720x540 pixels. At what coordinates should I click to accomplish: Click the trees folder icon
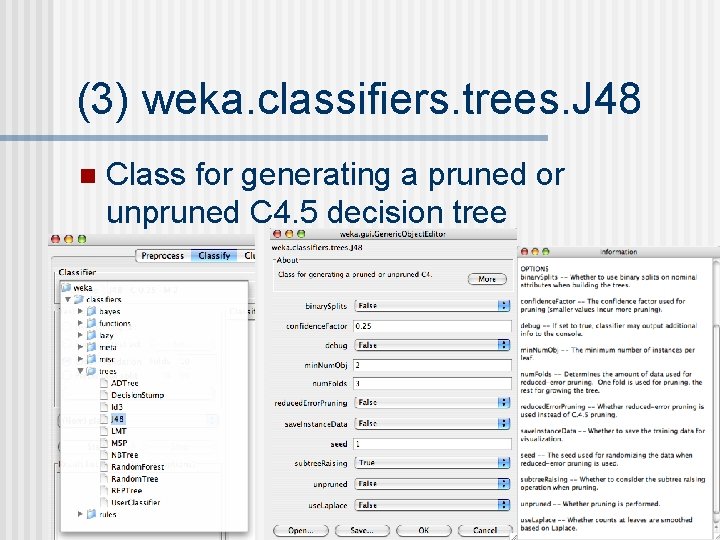pyautogui.click(x=91, y=371)
